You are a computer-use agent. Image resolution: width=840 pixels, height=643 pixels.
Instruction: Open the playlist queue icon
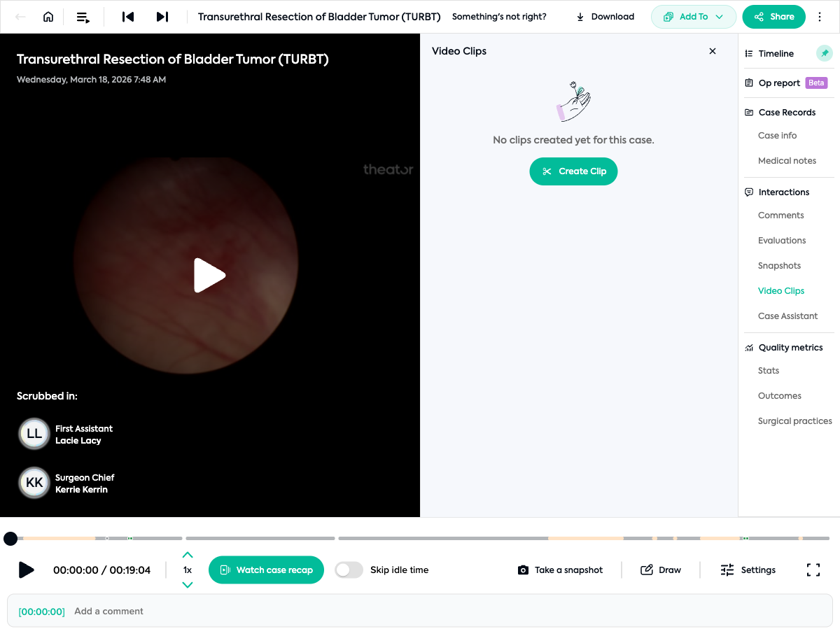click(83, 17)
